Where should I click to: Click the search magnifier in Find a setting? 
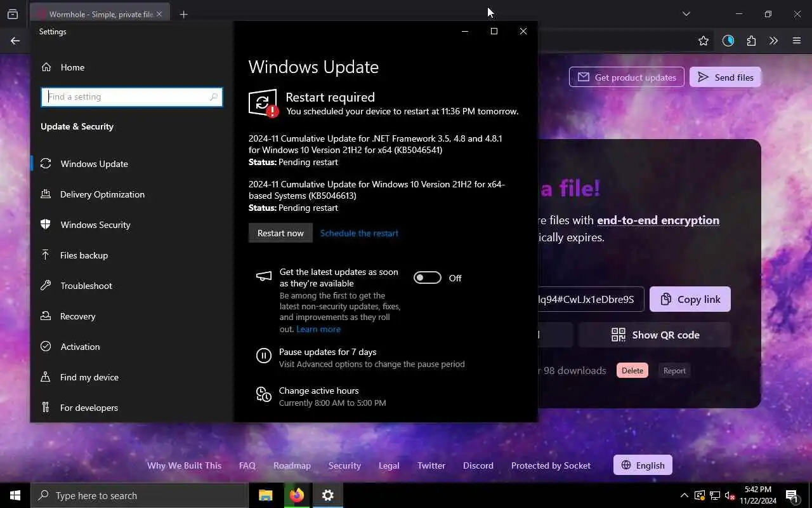[214, 97]
